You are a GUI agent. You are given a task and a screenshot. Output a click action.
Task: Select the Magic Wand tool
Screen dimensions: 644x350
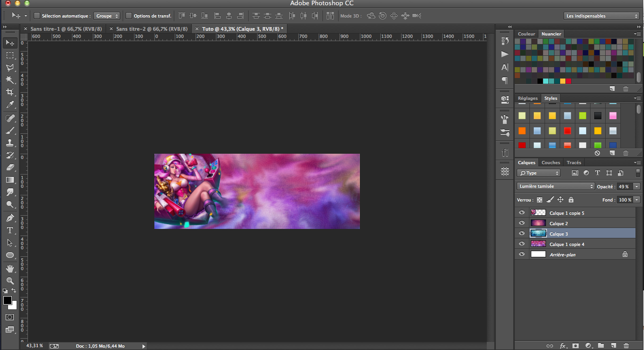click(x=10, y=80)
